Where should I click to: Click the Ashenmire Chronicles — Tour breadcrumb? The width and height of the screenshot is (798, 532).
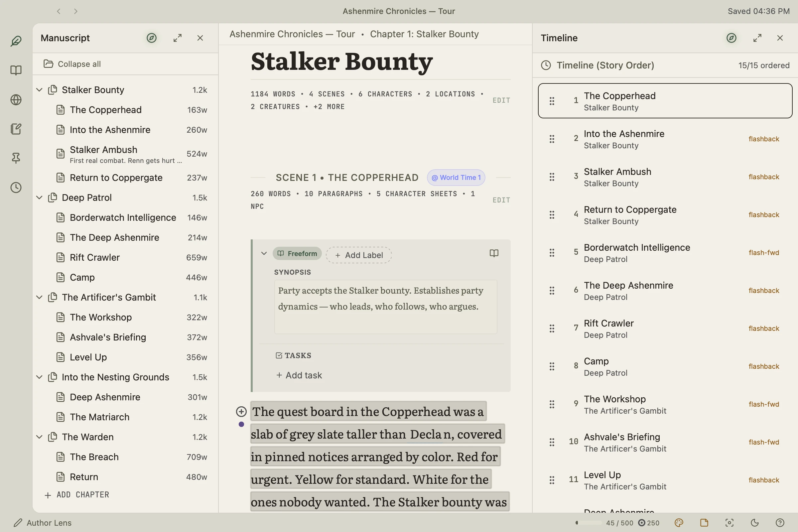click(x=292, y=34)
